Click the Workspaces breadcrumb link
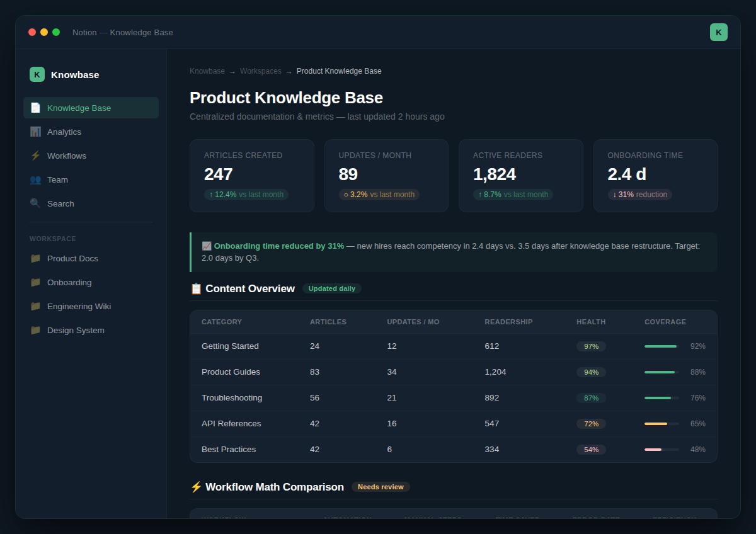The width and height of the screenshot is (756, 534). pyautogui.click(x=261, y=71)
